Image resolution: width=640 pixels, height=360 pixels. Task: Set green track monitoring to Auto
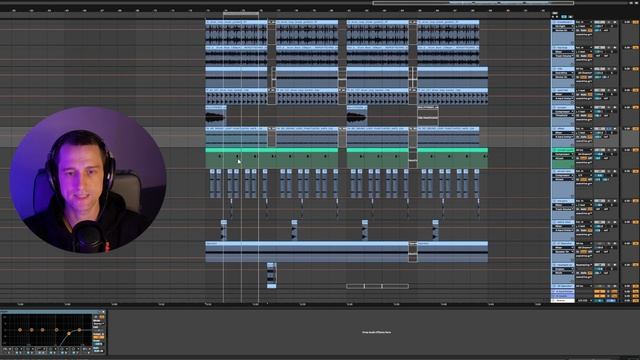click(x=583, y=158)
